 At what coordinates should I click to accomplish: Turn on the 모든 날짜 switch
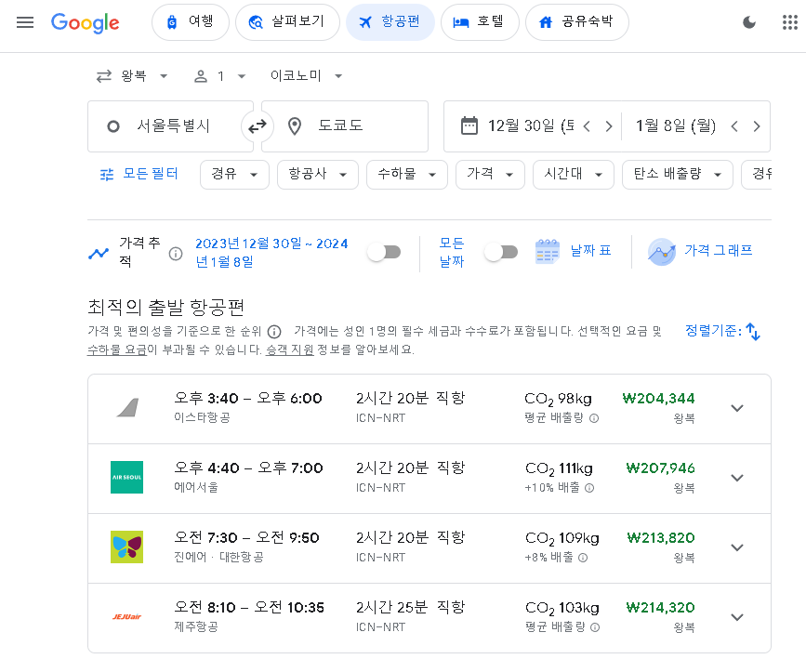502,250
